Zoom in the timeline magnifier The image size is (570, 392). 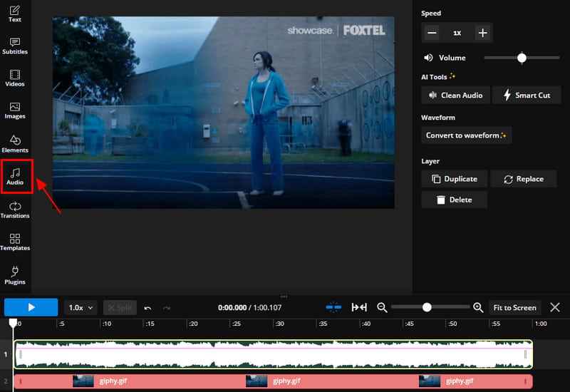(478, 308)
